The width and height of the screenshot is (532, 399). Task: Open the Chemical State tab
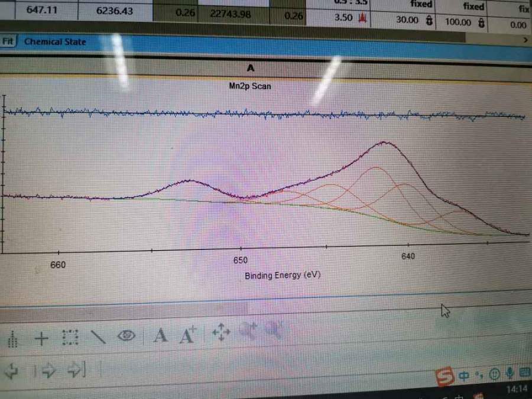(55, 42)
